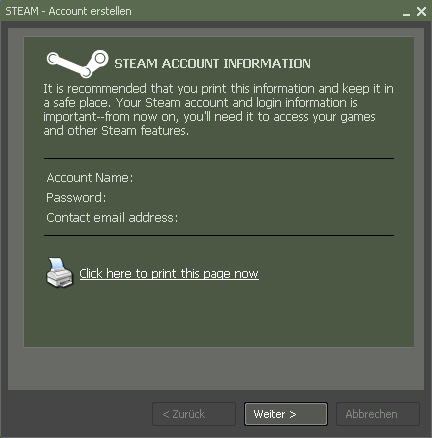This screenshot has height=438, width=432.
Task: Click the STEAM - Account erstellen title bar
Action: click(200, 11)
